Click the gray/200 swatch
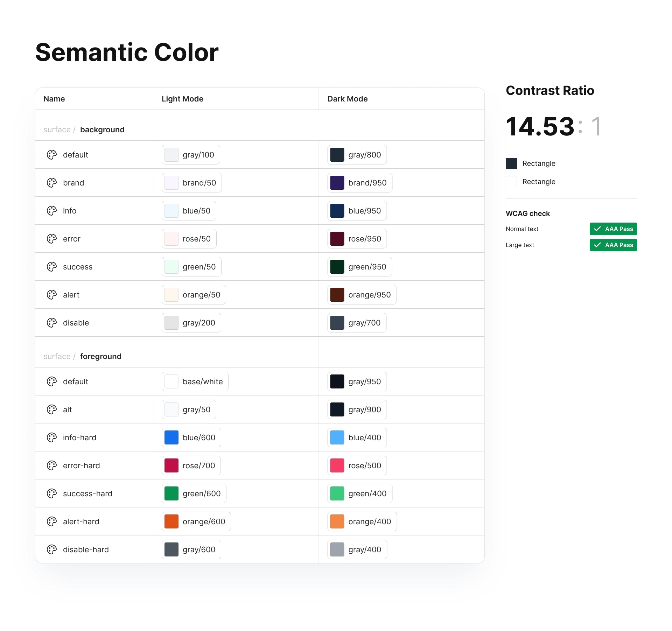The height and width of the screenshot is (631, 672). 171,323
